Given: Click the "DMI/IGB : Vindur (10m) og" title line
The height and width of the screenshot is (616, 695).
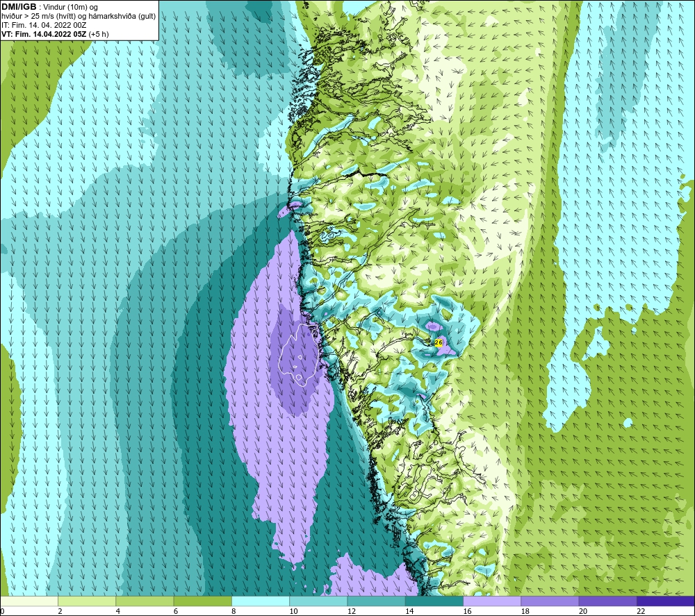Looking at the screenshot, I should pos(49,7).
